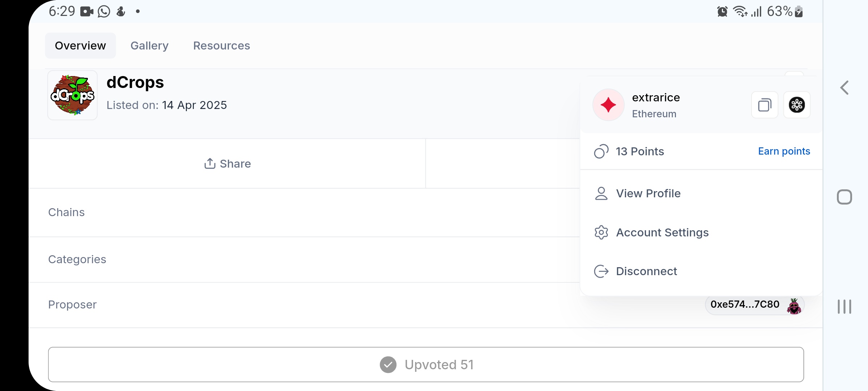Click the red star extrarice avatar
868x391 pixels.
(608, 105)
